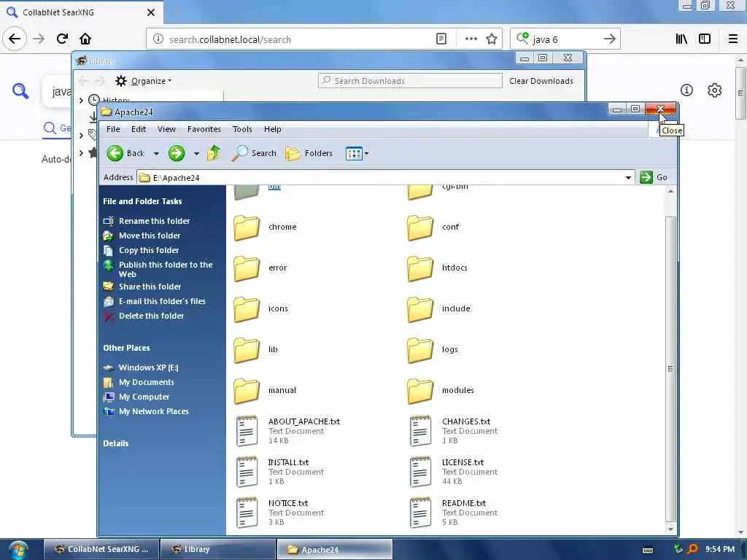The height and width of the screenshot is (560, 747).
Task: Toggle the Folders pane in Apache24
Action: (309, 153)
